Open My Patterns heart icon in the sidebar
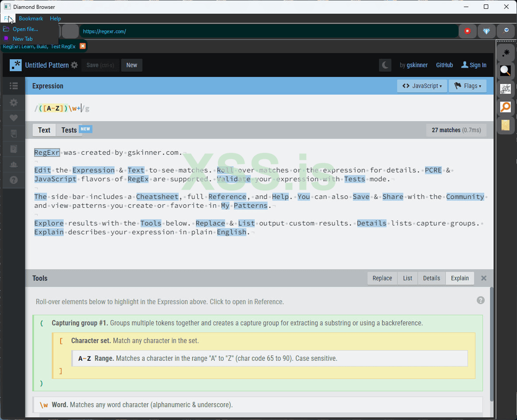The width and height of the screenshot is (517, 420). coord(14,118)
